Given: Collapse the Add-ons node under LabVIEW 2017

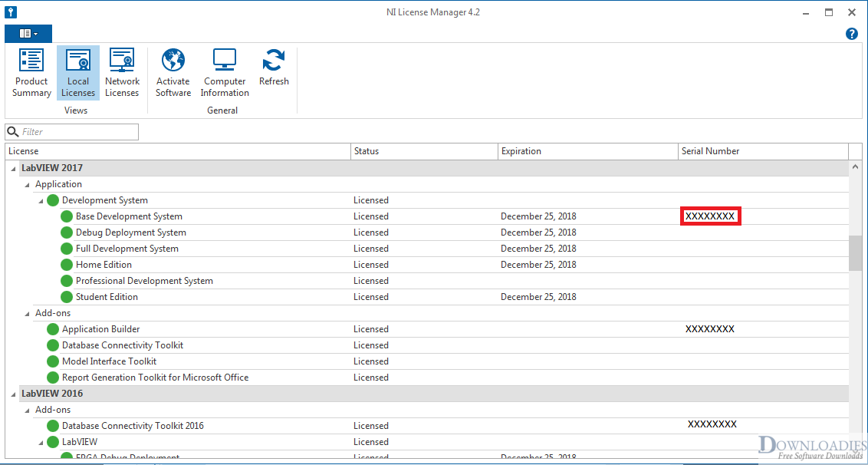Looking at the screenshot, I should tap(27, 313).
